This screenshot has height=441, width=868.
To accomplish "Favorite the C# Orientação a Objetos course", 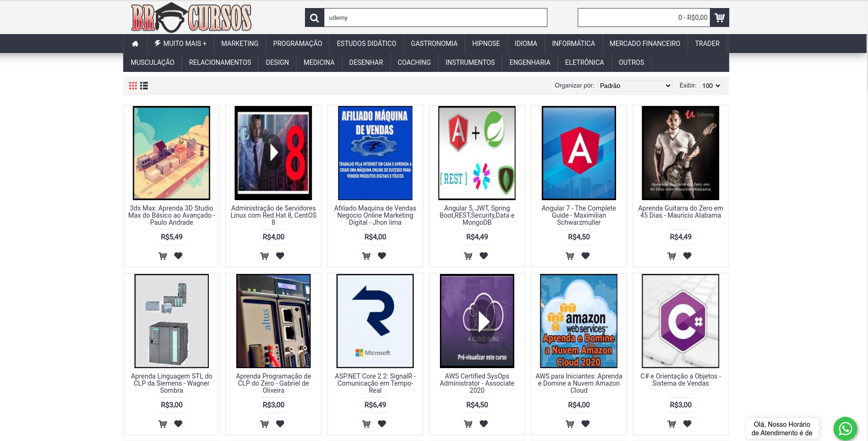I will tap(688, 423).
